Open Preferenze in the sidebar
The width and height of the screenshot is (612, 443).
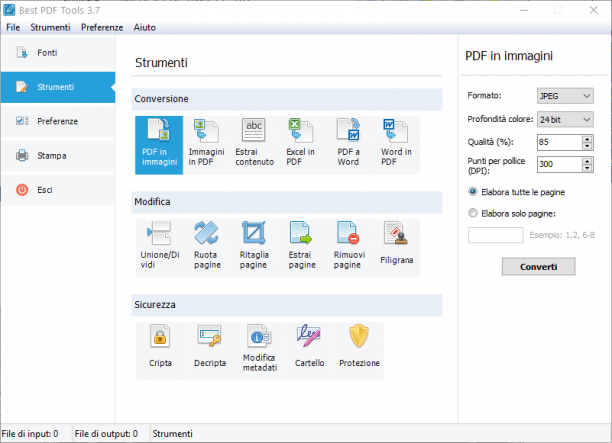(58, 121)
